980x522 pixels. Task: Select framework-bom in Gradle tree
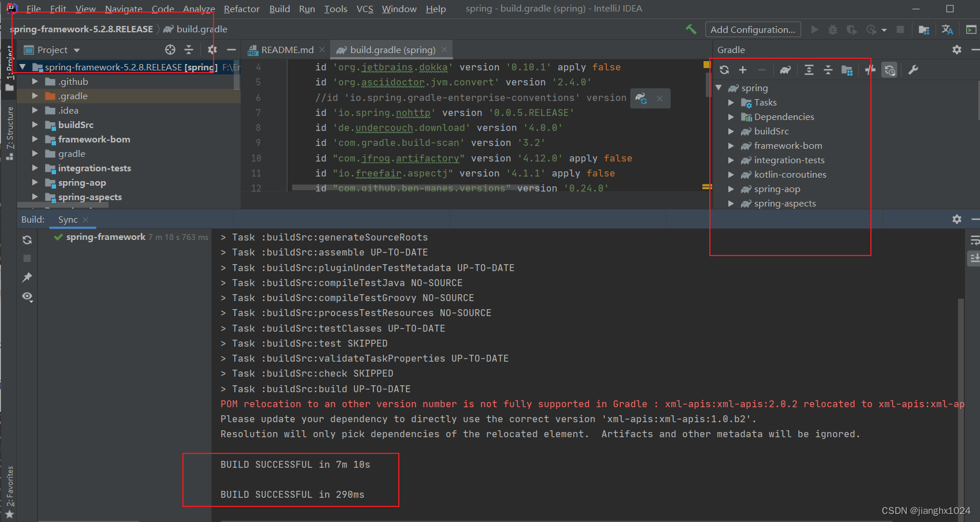coord(788,145)
